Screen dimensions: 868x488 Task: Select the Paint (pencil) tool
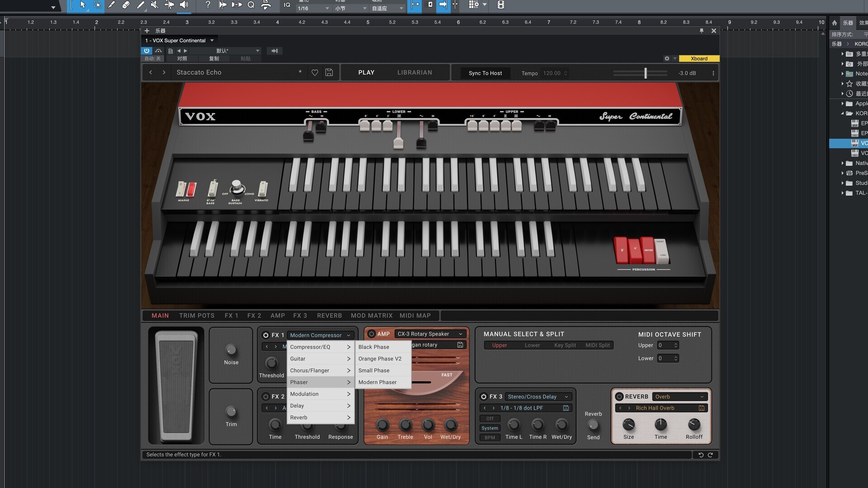(x=141, y=5)
